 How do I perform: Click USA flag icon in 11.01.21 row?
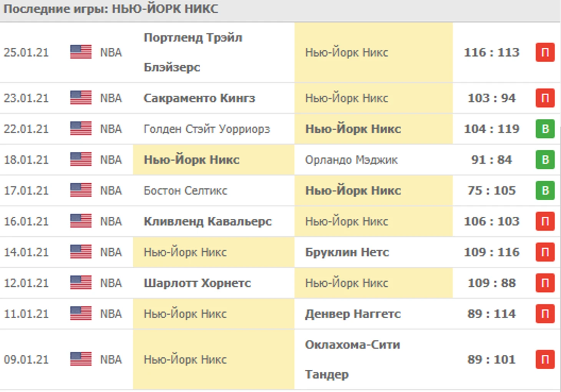[81, 314]
